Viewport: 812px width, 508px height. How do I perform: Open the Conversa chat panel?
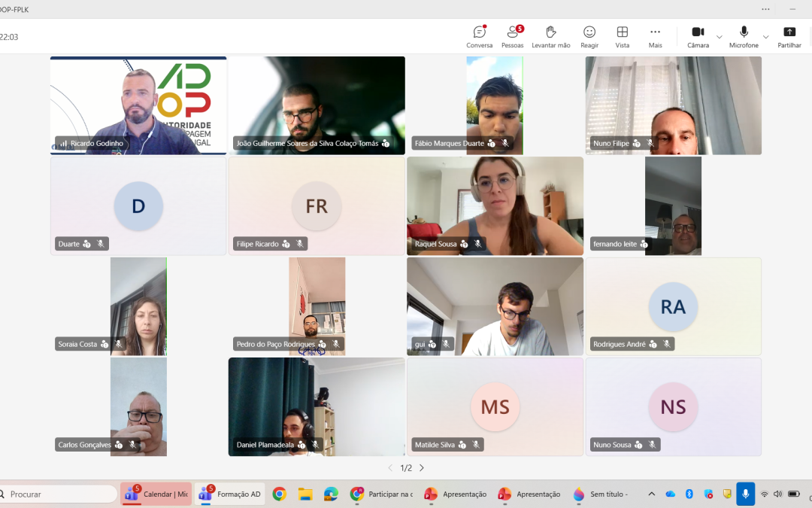[x=480, y=37]
